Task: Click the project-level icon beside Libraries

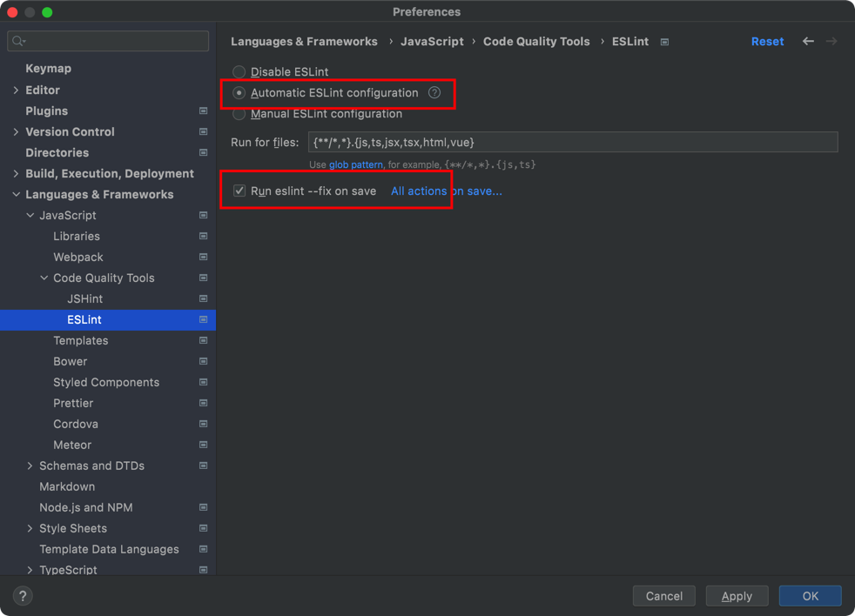Action: [204, 236]
